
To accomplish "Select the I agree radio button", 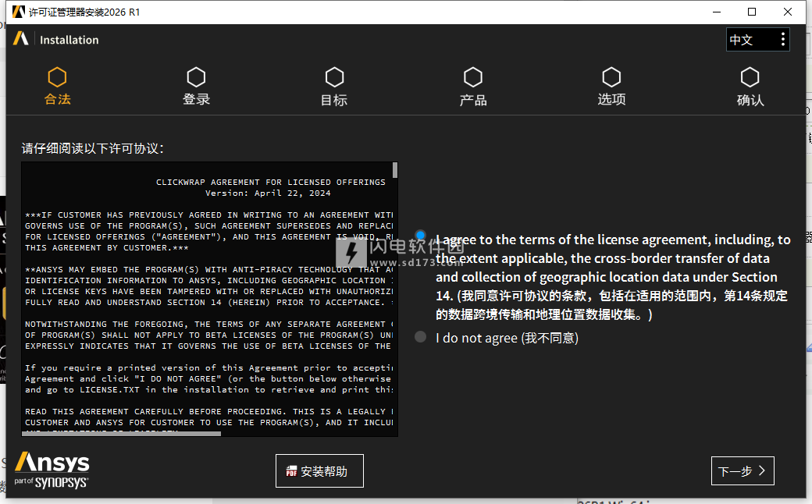I will tap(422, 236).
